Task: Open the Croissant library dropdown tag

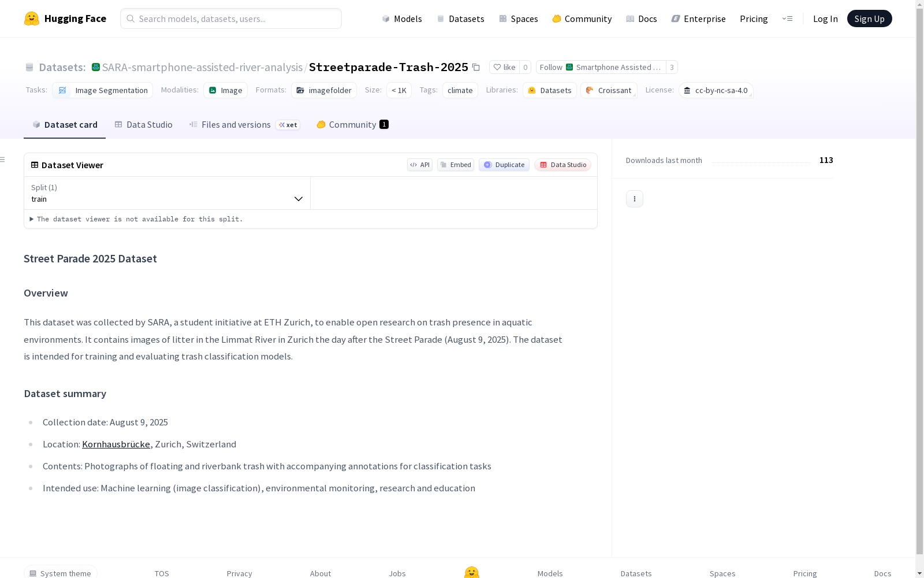Action: pos(609,90)
